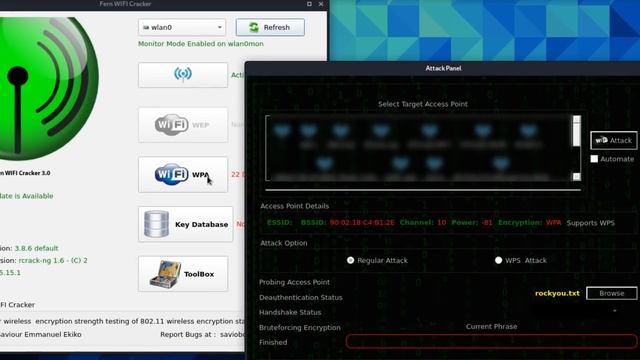Click the Handshake Status label
The image size is (640, 360).
290,312
